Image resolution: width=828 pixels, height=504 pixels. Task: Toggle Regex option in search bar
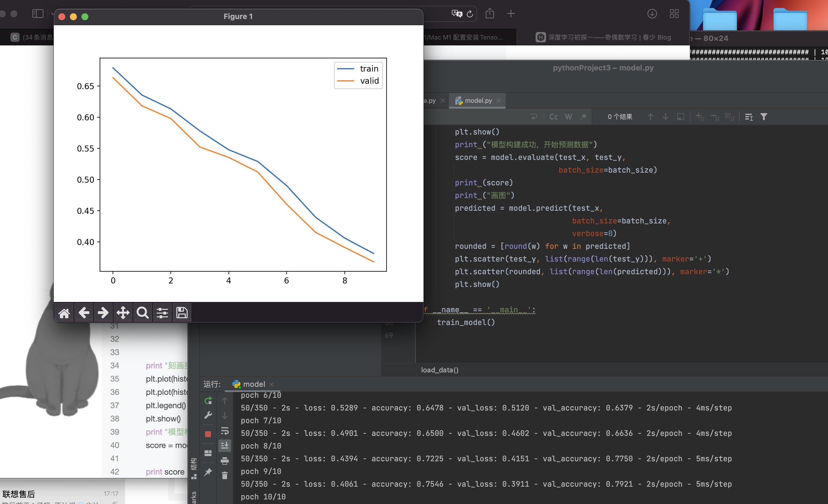tap(583, 117)
